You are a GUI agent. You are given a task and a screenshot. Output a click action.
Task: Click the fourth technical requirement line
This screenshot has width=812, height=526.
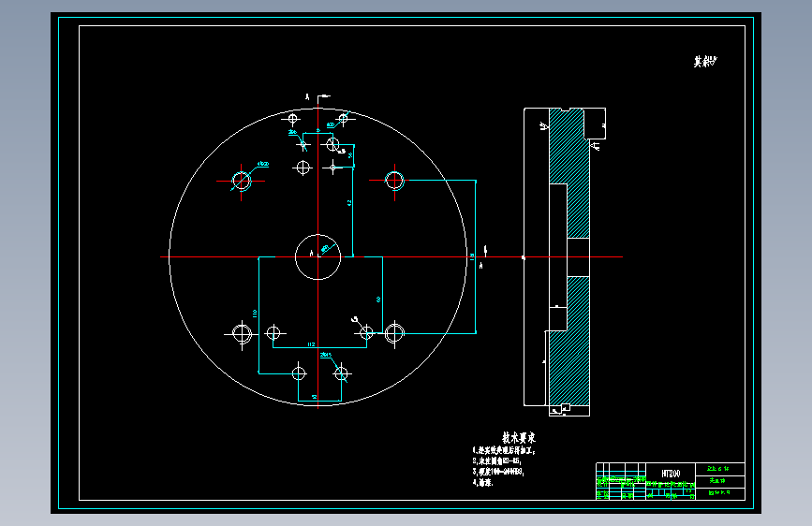[482, 483]
